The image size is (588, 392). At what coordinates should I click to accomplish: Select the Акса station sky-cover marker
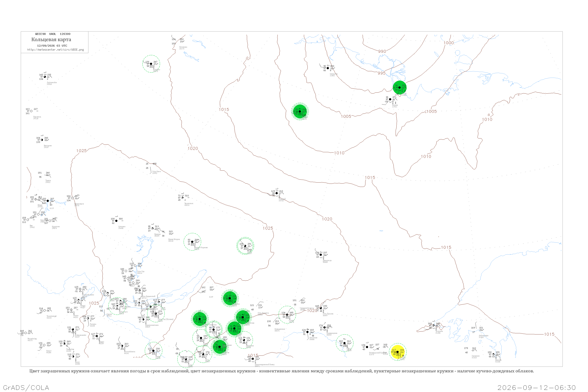(203, 354)
